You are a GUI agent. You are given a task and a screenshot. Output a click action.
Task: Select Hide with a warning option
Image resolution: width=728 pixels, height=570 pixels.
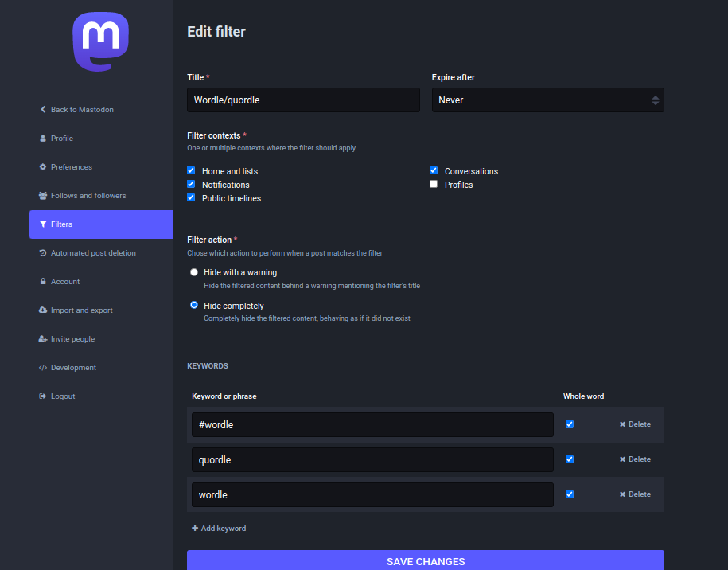click(x=194, y=272)
